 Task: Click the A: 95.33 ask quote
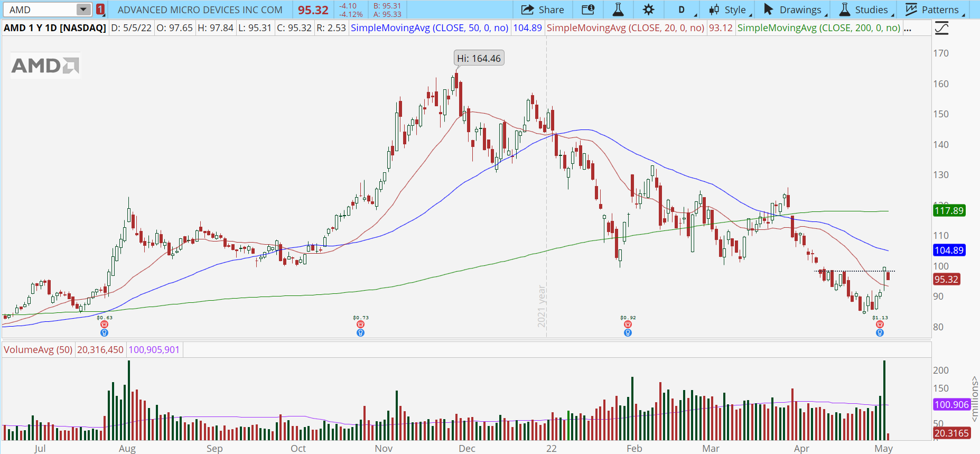click(x=387, y=14)
